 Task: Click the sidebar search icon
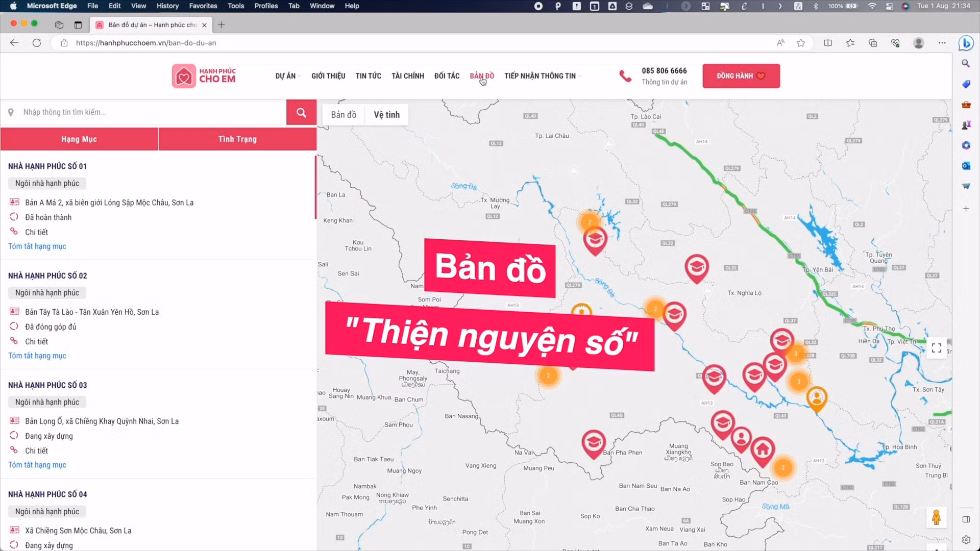tap(966, 63)
